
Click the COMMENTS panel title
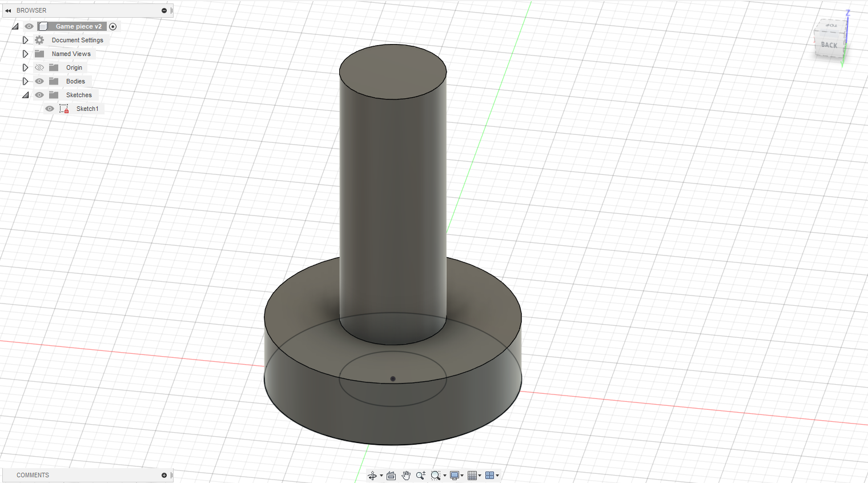[33, 475]
